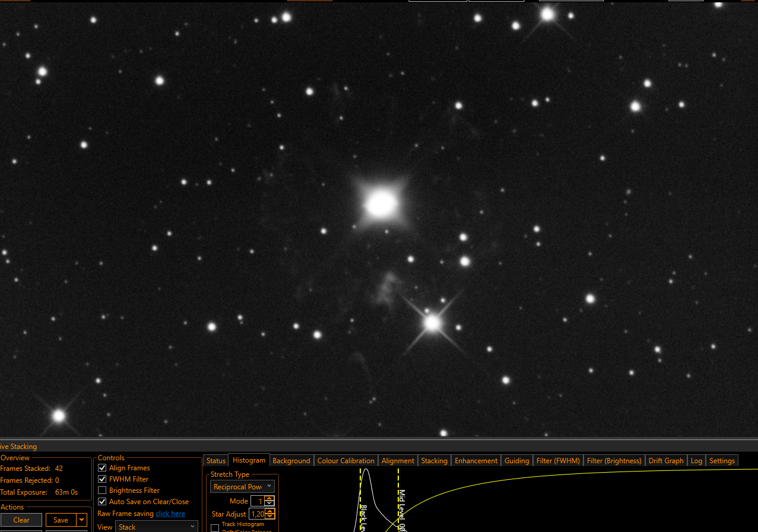The height and width of the screenshot is (532, 758).
Task: Enable Track Histogram checkbox
Action: (215, 528)
